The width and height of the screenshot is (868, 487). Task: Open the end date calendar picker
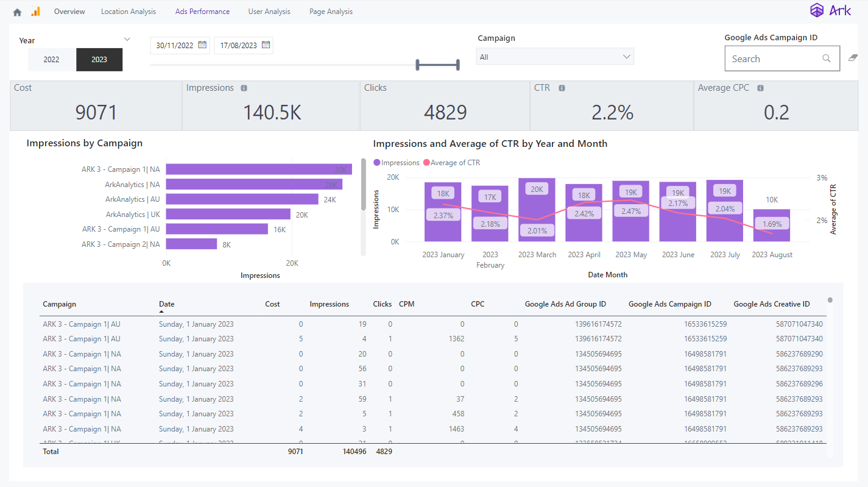pyautogui.click(x=266, y=44)
